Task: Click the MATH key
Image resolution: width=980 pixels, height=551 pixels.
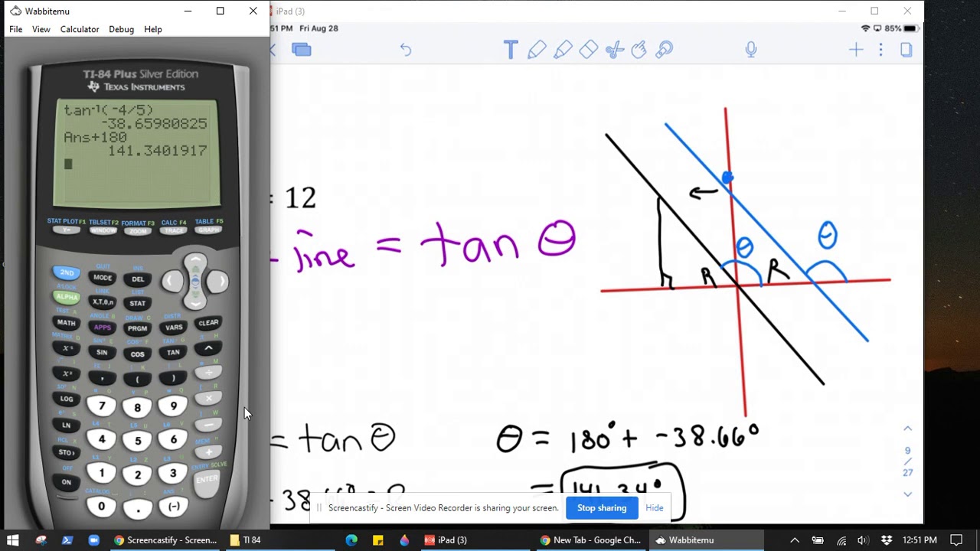Action: pyautogui.click(x=67, y=323)
